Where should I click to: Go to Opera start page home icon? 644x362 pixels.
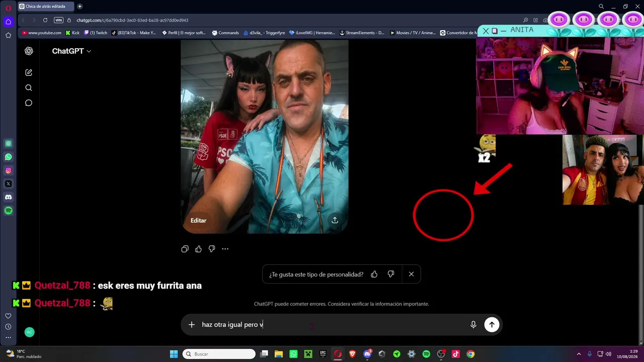click(8, 22)
